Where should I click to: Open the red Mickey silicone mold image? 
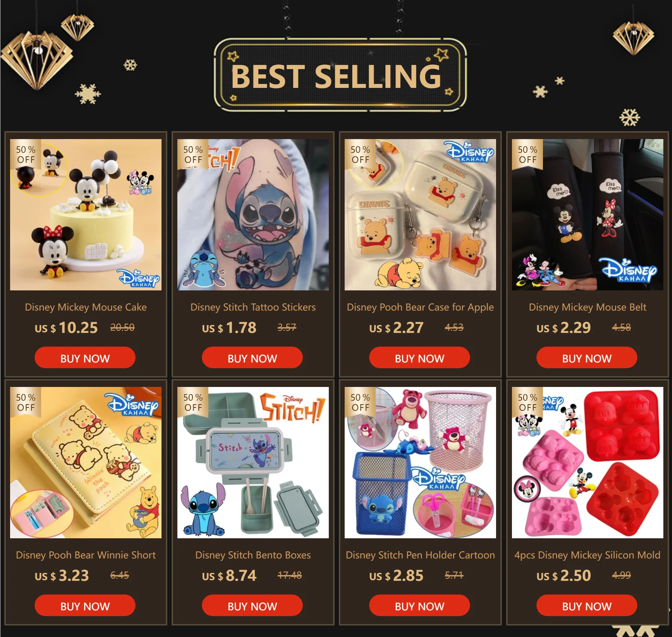click(588, 463)
